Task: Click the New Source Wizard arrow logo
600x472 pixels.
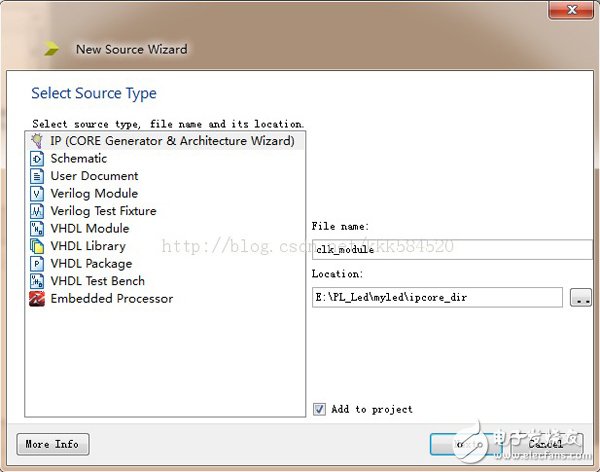Action: [x=51, y=49]
